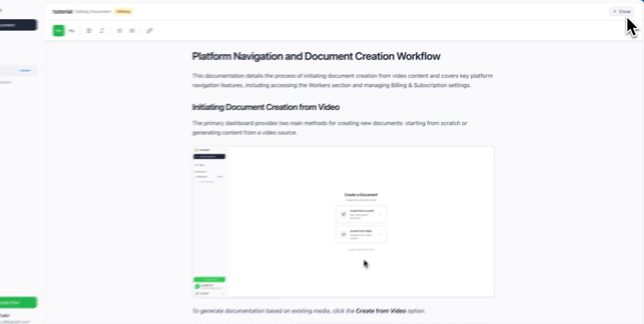Apply the Heading 2 format from toolbar
644x324 pixels.
coord(71,31)
